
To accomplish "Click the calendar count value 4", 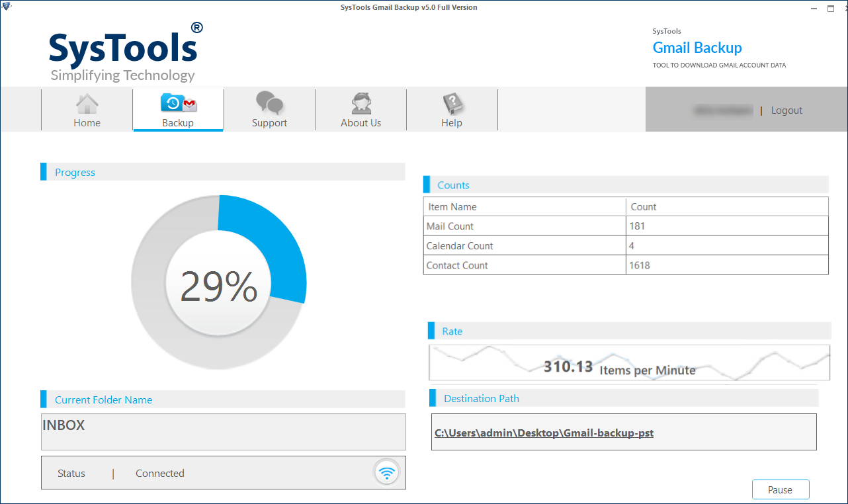I will [x=632, y=246].
